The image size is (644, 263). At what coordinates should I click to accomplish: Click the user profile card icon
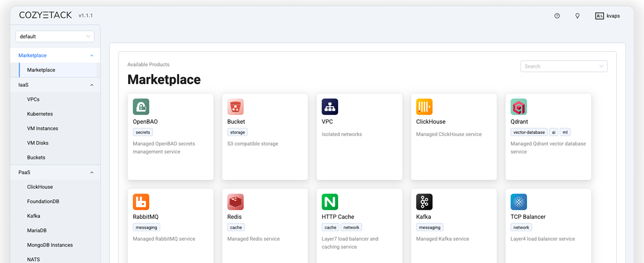599,16
